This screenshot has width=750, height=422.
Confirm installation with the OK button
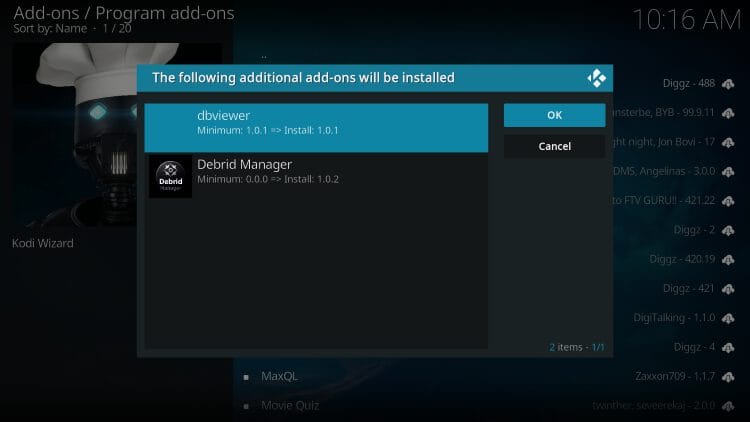(554, 115)
